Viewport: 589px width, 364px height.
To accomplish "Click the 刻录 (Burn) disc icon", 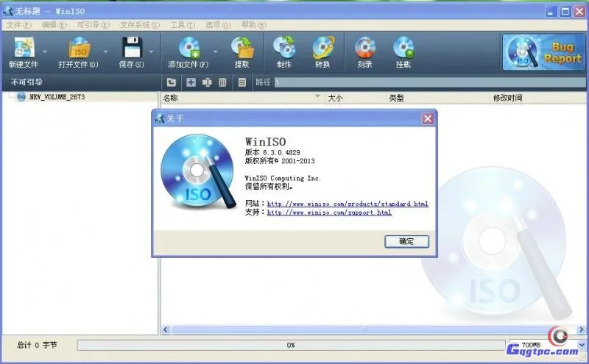I will [x=364, y=47].
